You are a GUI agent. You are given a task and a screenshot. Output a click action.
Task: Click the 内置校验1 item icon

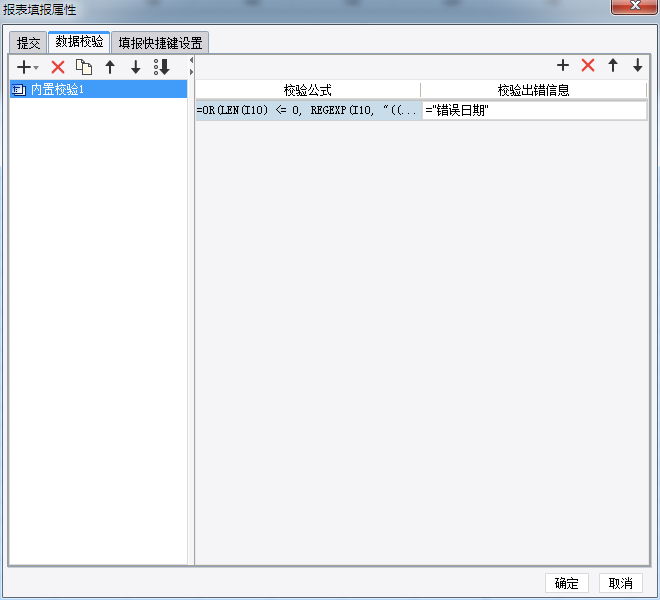19,90
